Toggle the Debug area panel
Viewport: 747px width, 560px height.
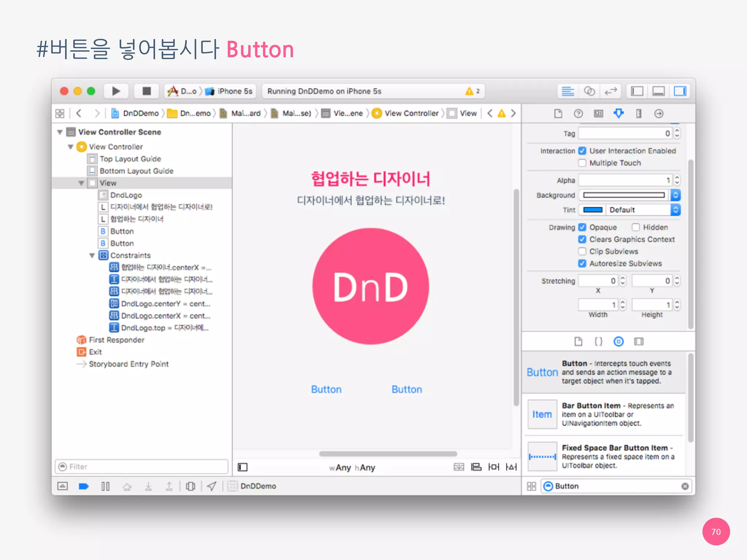coord(658,91)
